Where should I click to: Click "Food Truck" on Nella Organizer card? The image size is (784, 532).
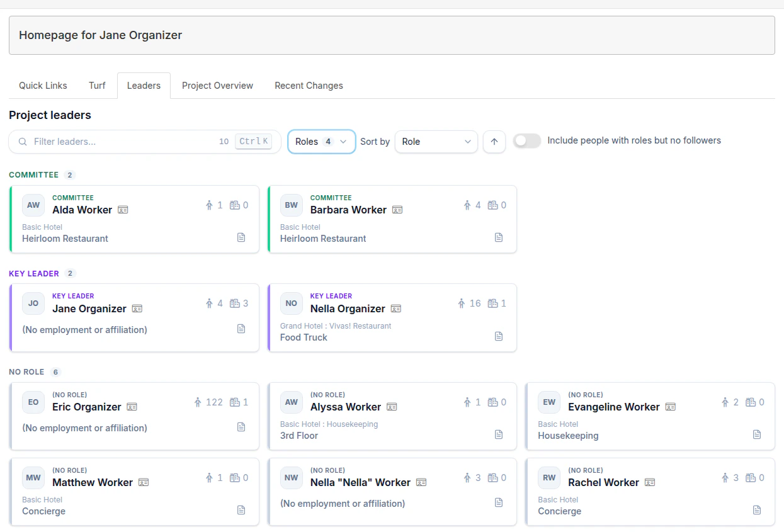304,337
